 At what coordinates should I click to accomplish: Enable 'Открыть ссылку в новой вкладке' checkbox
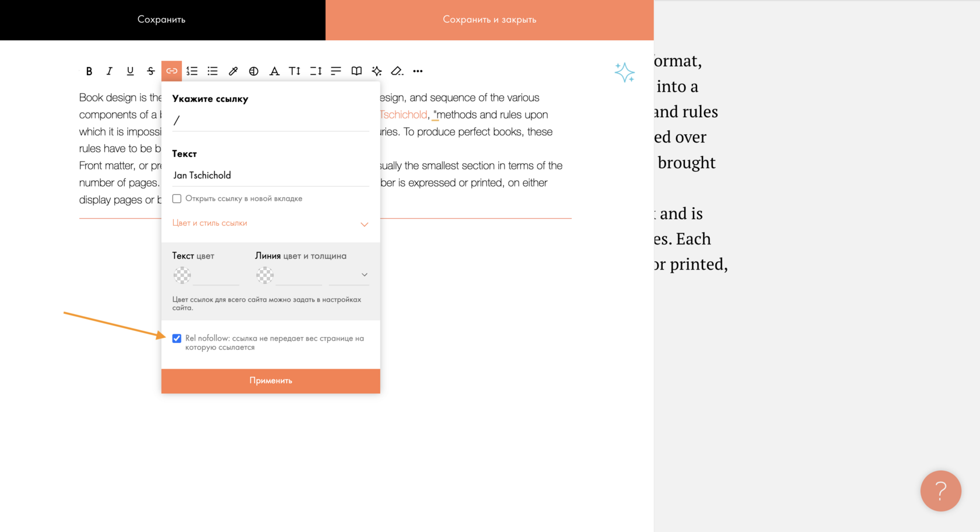(x=177, y=199)
